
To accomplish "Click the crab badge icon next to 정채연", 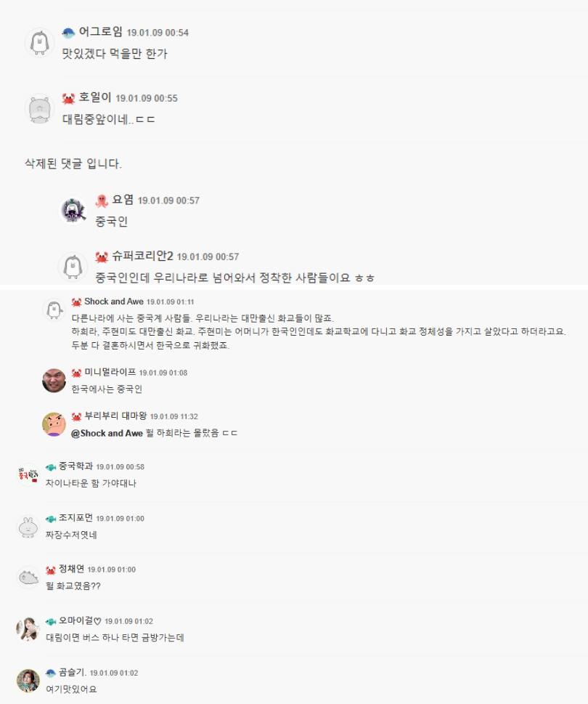I will 51,570.
